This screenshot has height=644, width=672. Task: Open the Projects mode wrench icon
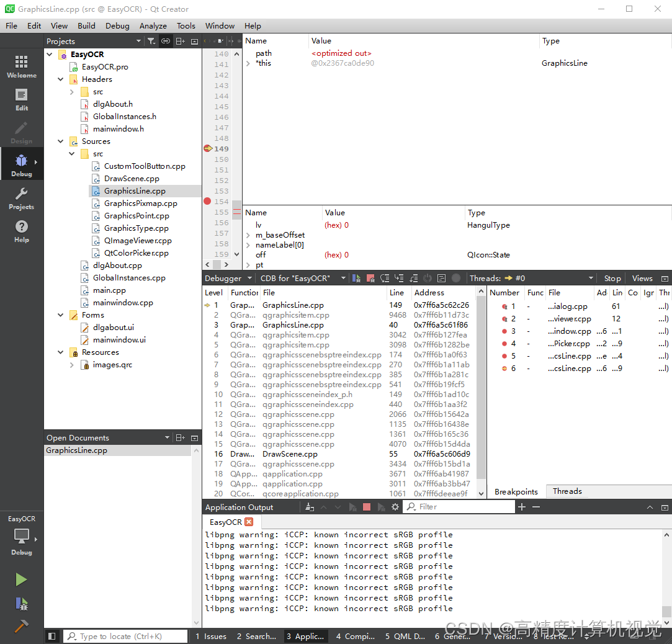(x=22, y=199)
